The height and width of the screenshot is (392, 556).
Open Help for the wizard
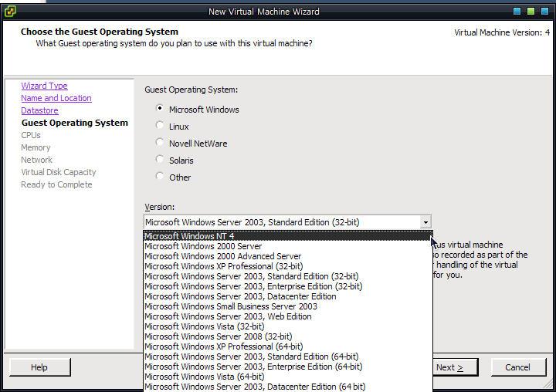[x=39, y=367]
